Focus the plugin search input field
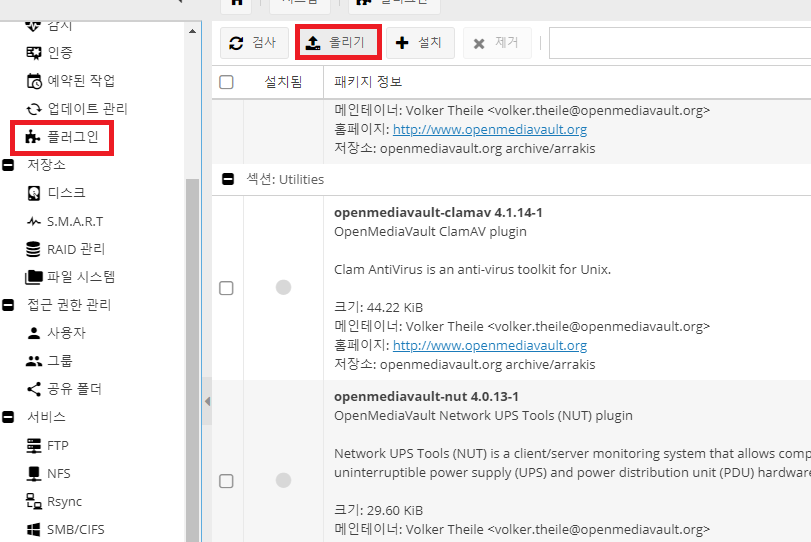Viewport: 811px width, 542px height. point(680,43)
